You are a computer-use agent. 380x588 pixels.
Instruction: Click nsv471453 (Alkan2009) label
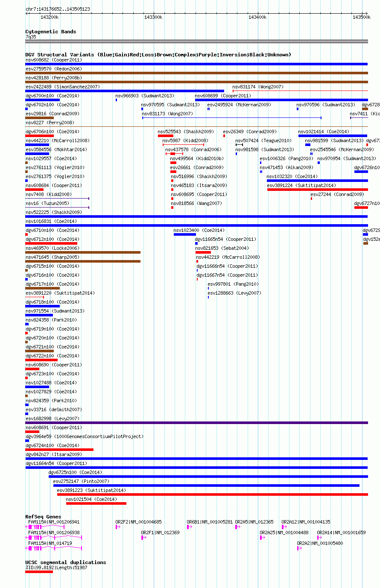tap(286, 167)
